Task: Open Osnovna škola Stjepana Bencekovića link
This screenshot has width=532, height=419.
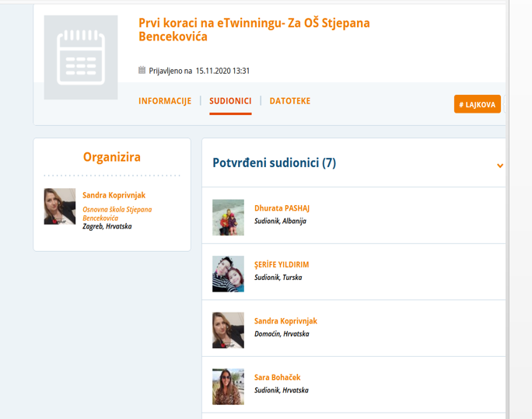Action: coord(117,214)
